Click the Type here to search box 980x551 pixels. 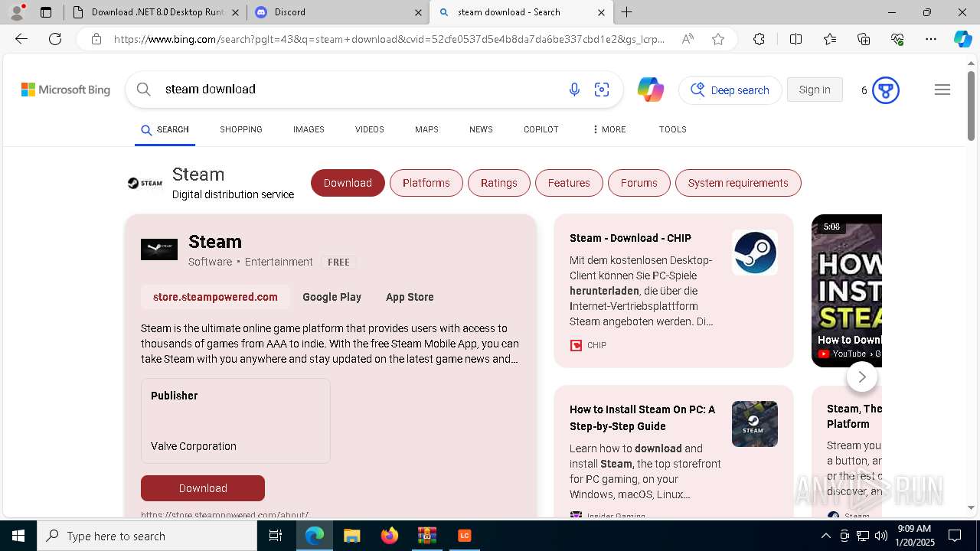(x=147, y=536)
